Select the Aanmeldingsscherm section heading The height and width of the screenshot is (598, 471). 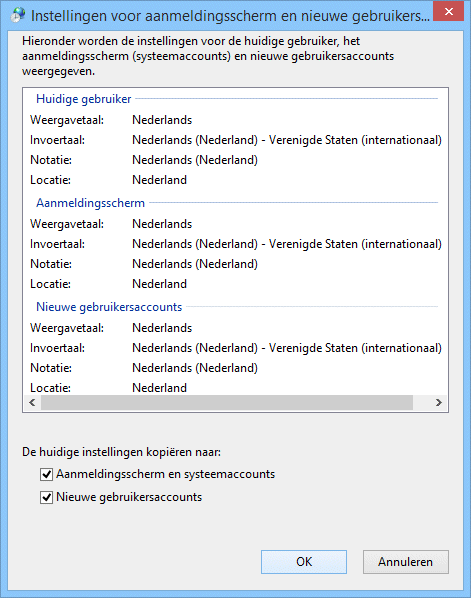pos(90,203)
